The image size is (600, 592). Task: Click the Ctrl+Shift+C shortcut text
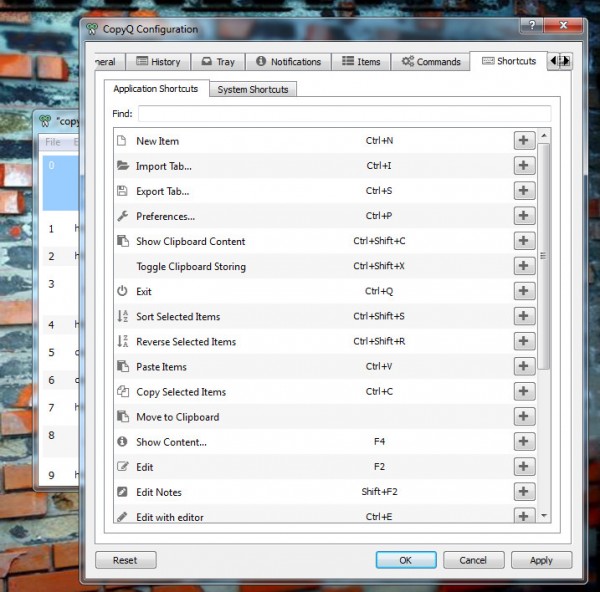379,241
